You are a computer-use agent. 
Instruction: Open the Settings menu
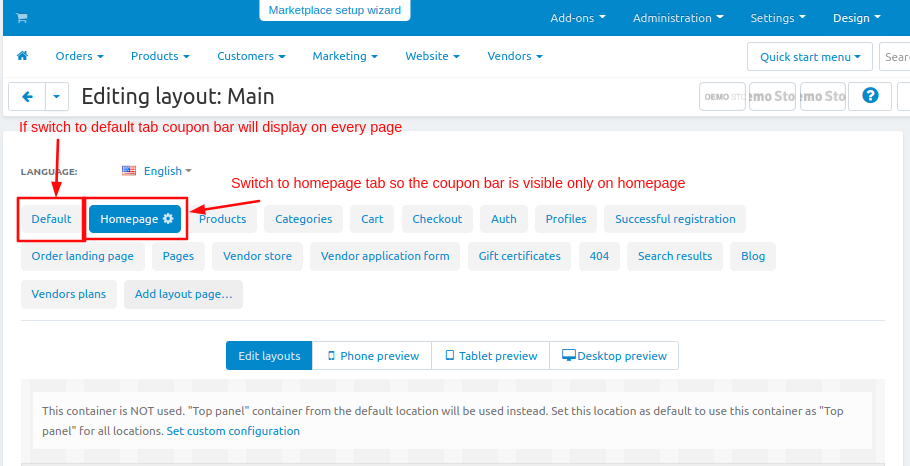(778, 18)
